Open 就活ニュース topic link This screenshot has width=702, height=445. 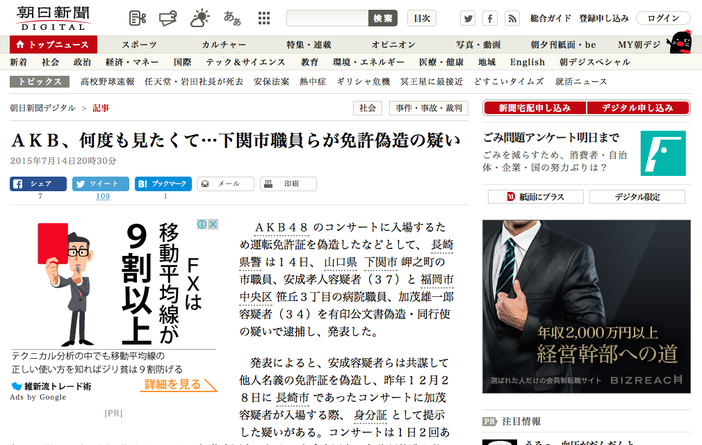pos(581,81)
